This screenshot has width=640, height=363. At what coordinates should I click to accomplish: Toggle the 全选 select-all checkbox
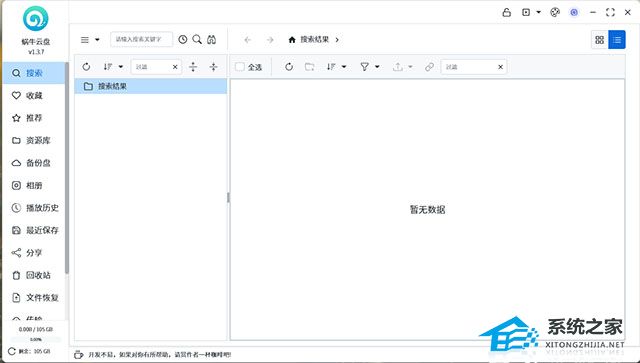[x=240, y=67]
